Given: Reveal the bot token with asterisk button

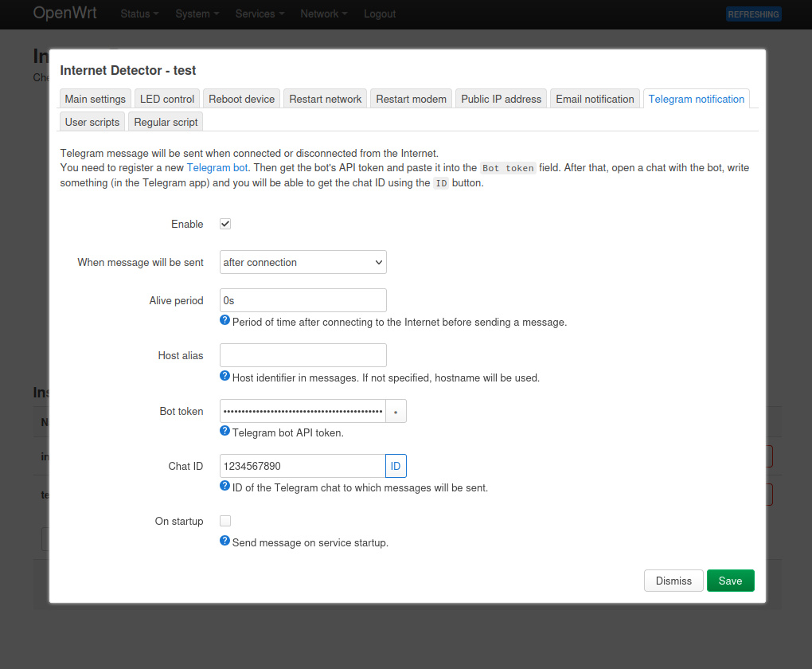Looking at the screenshot, I should coord(396,412).
